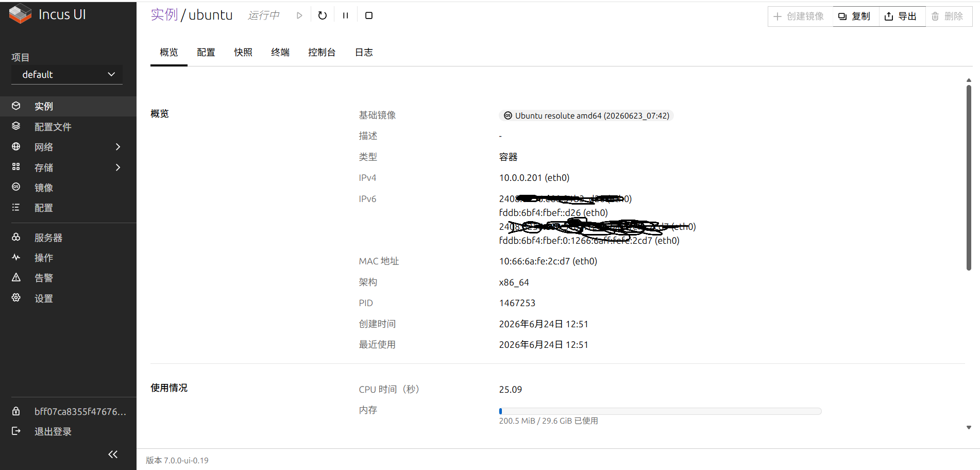Screen dimensions: 980x470
Task: Click the scrollbar up arrow
Action: pos(969,80)
